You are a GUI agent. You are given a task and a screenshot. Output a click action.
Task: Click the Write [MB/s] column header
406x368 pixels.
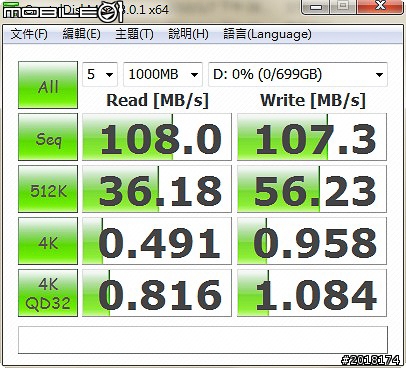[313, 100]
